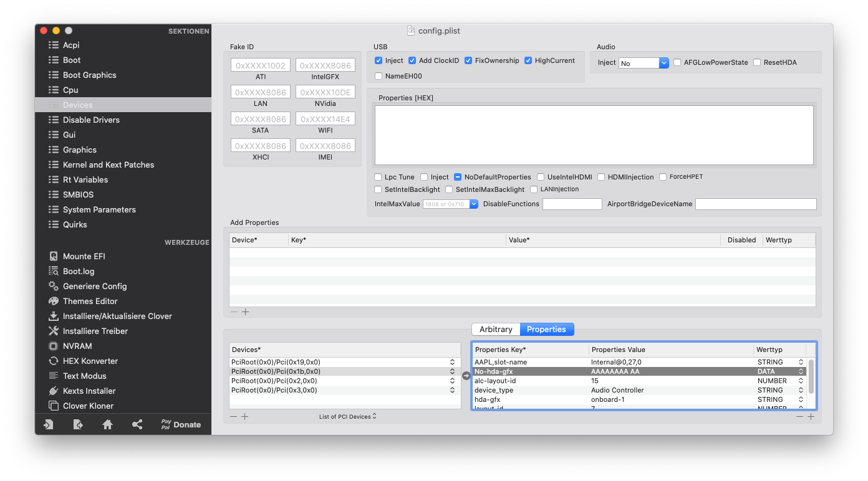
Task: Open the HEX Konverter tool
Action: tap(90, 361)
